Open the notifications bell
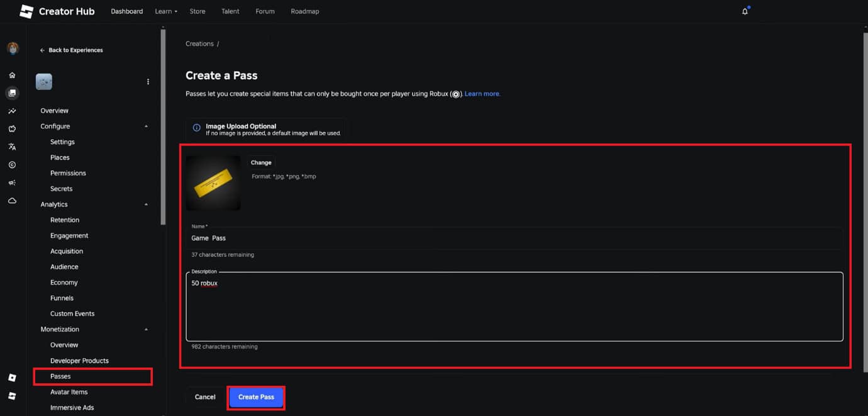868x416 pixels. coord(745,11)
